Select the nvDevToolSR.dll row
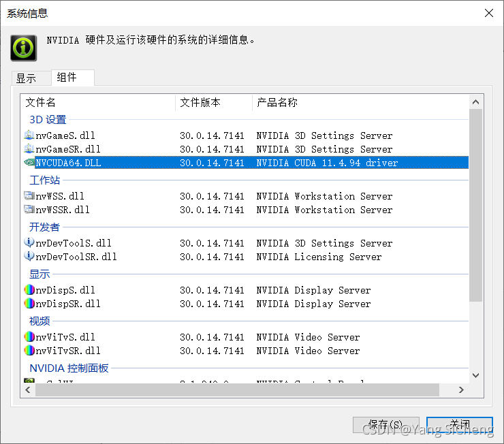 click(246, 257)
